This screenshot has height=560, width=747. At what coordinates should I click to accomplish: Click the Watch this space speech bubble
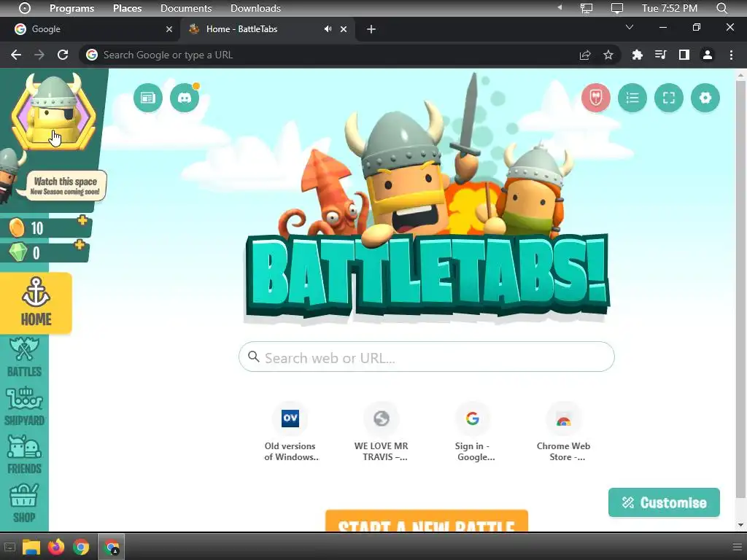[65, 186]
